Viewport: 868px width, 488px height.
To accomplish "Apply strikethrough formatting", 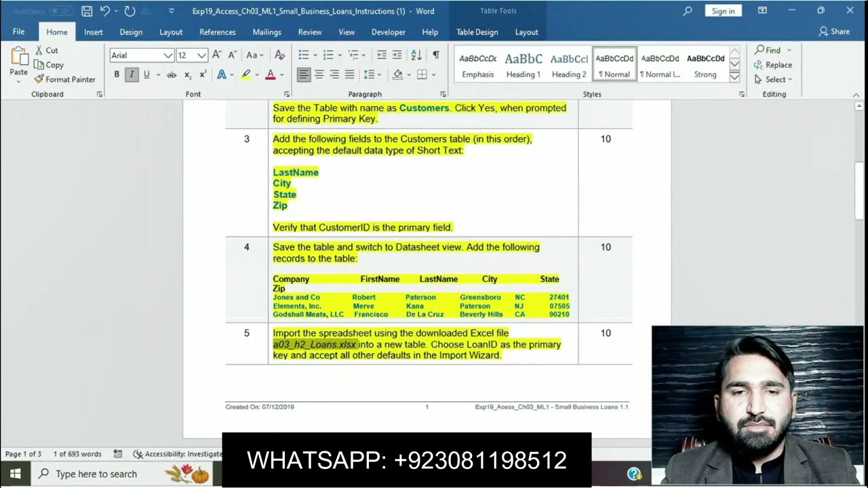I will click(172, 75).
